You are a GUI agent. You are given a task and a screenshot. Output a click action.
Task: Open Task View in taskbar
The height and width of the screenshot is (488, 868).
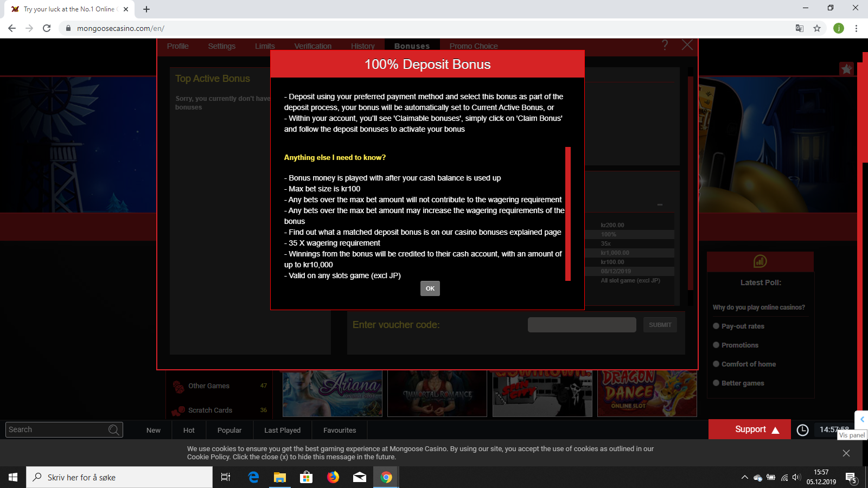[226, 477]
